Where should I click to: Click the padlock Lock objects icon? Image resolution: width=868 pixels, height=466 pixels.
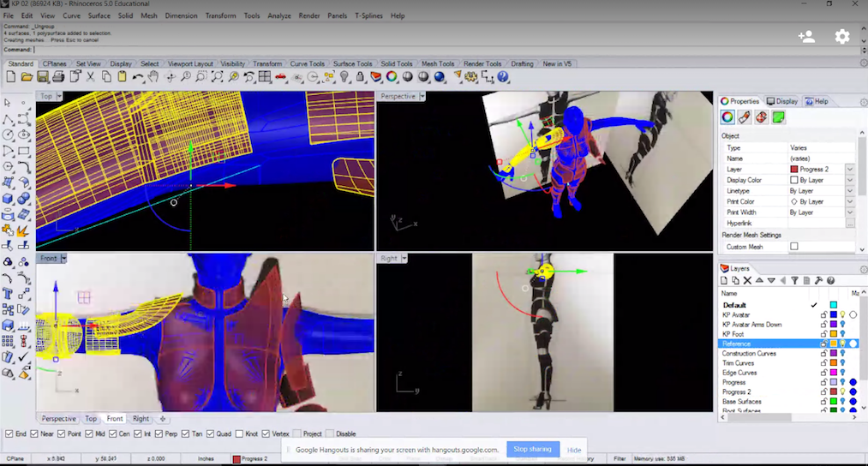(x=361, y=77)
